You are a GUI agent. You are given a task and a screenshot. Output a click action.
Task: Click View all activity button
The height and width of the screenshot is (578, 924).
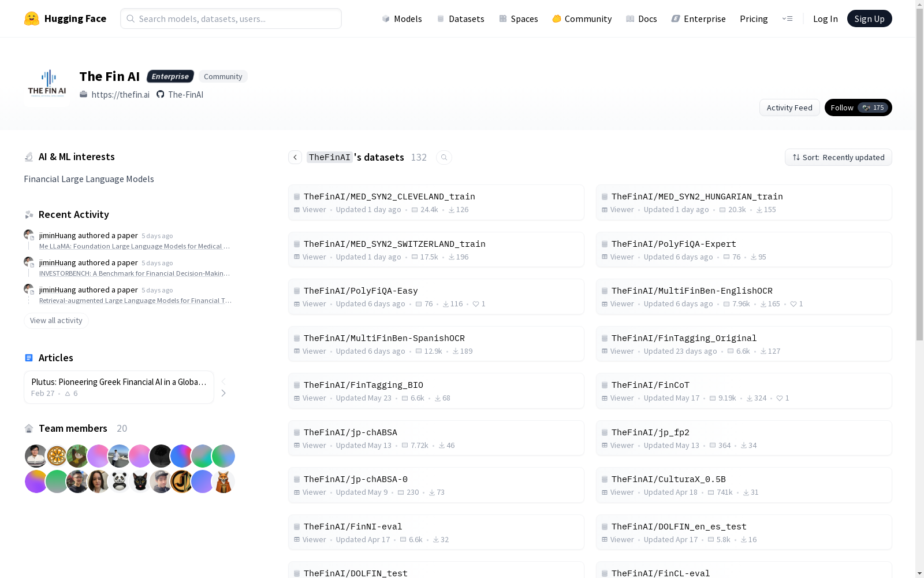[56, 320]
